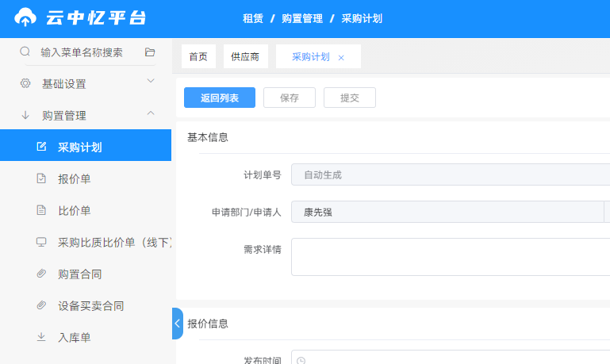Switch to the 供应商 tab
Screen dimensions: 610x364
pos(245,57)
